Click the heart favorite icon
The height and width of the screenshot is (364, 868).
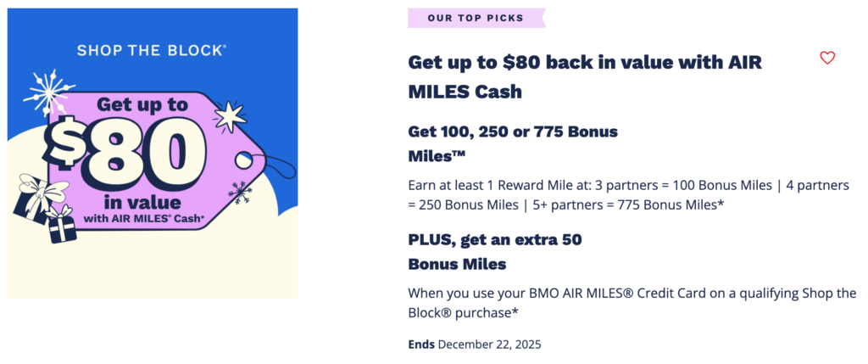[827, 58]
